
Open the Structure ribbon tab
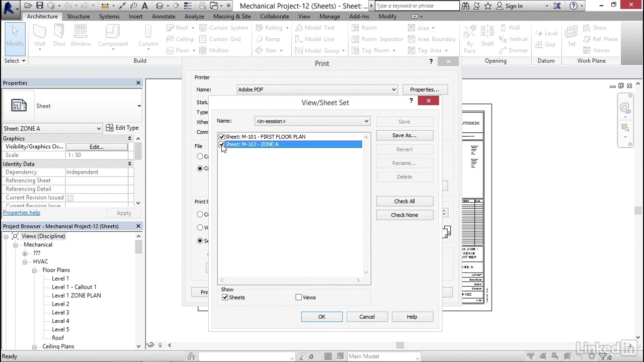(x=78, y=16)
